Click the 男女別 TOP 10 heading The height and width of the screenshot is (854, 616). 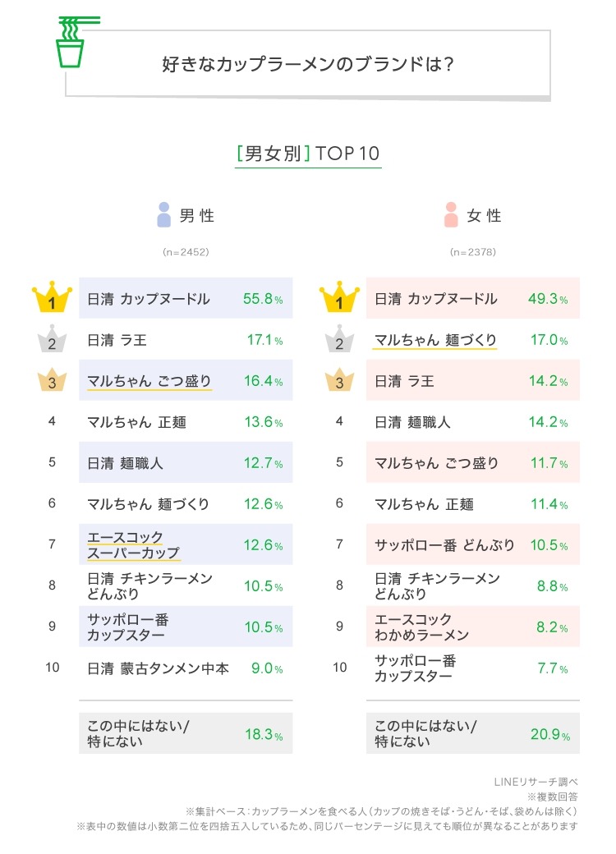click(308, 154)
